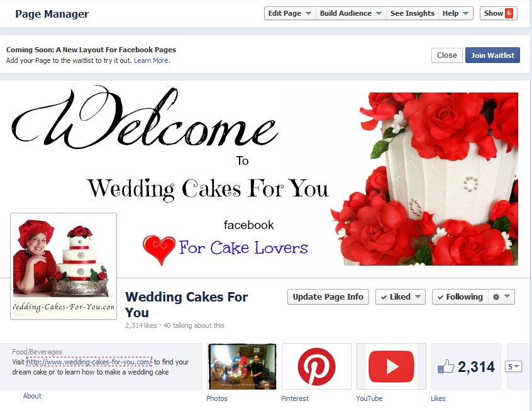
Task: Click the 2,314 likes count text
Action: 141,325
